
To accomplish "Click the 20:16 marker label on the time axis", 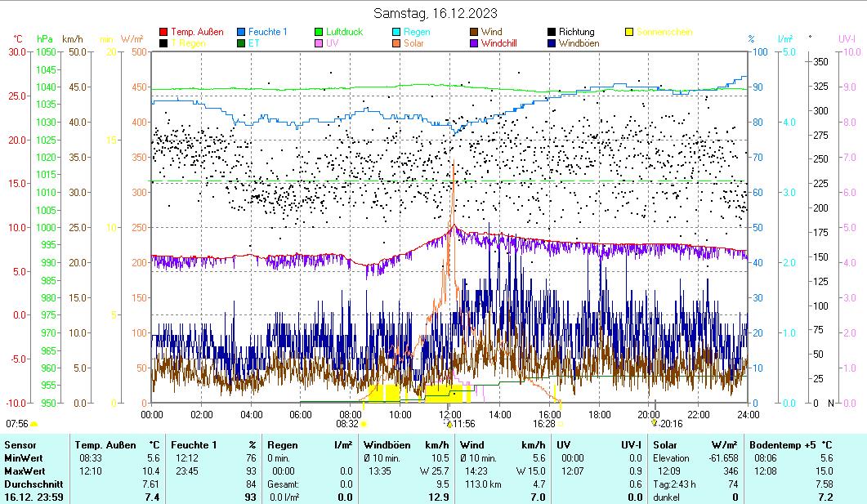I will coord(670,424).
